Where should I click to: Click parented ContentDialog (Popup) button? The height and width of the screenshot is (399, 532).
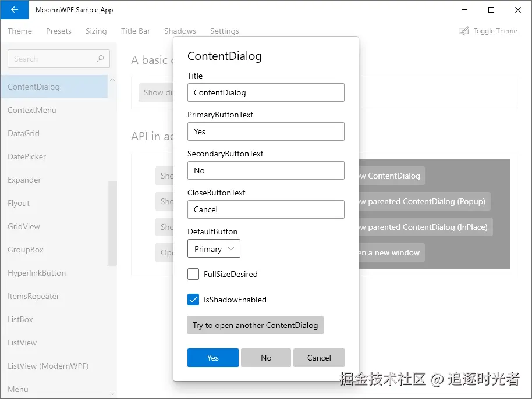click(425, 201)
